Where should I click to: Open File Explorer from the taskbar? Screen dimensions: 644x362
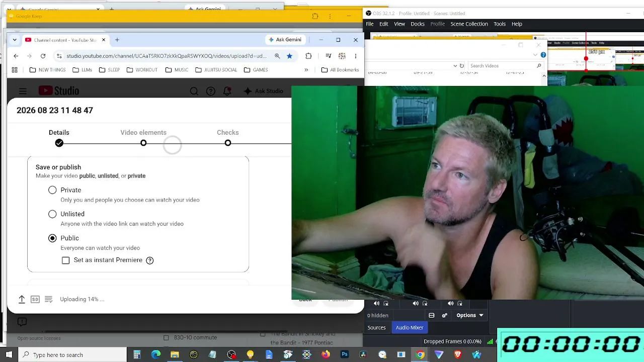click(175, 354)
